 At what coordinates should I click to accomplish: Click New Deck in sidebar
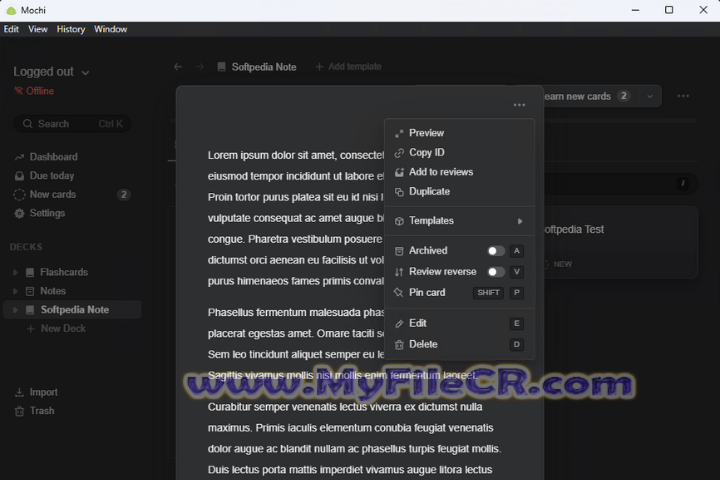56,329
